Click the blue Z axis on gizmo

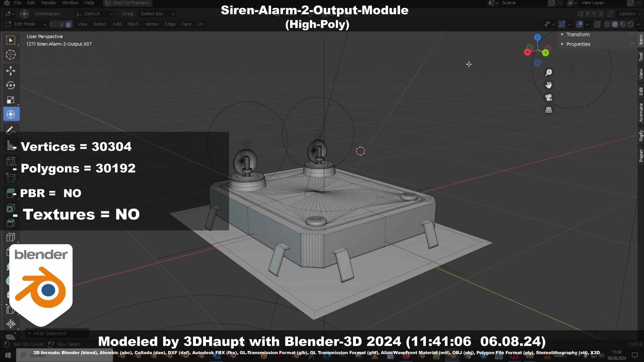click(x=537, y=38)
